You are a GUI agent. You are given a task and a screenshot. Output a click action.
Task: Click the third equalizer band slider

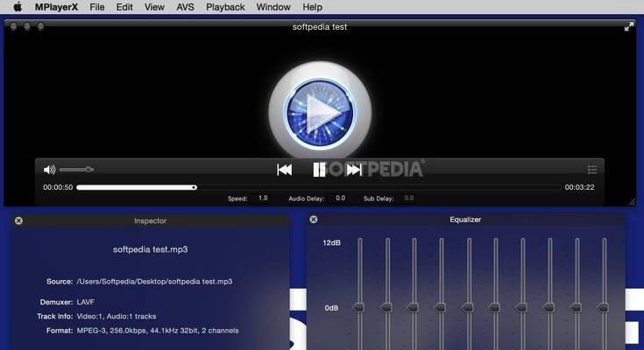[414, 294]
